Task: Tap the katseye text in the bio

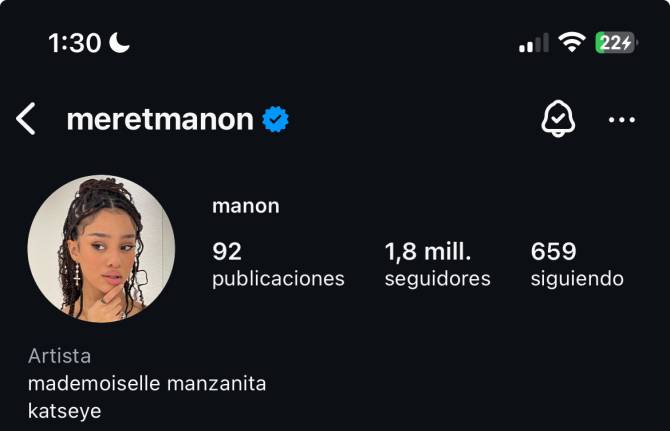Action: point(64,410)
